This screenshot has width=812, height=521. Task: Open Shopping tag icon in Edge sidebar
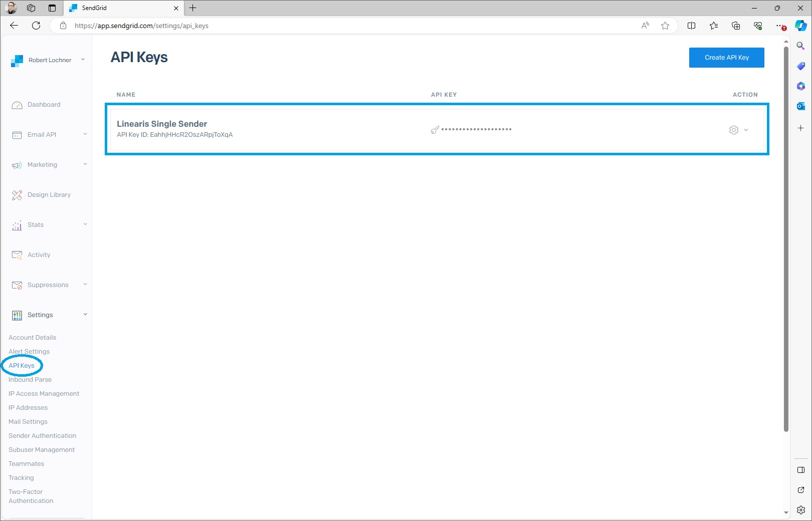pos(801,66)
